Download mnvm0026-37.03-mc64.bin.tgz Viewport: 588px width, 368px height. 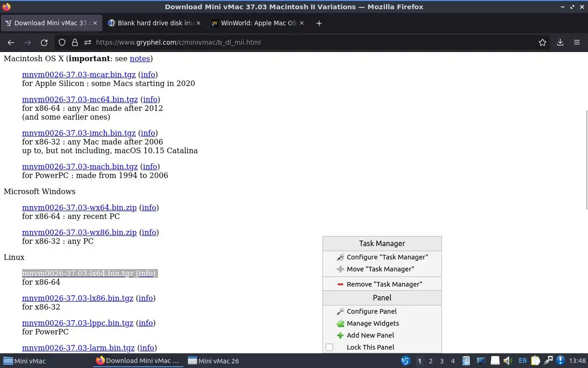pos(80,99)
